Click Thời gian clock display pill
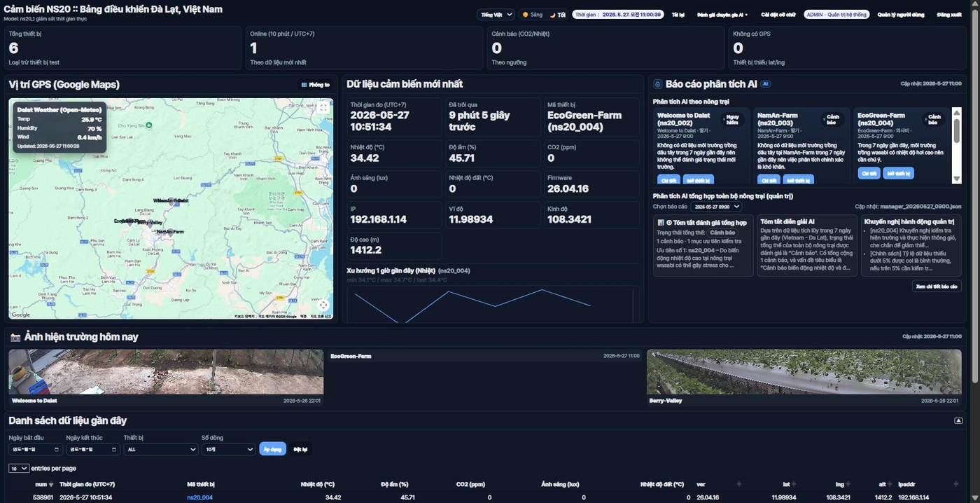This screenshot has width=980, height=503. pyautogui.click(x=617, y=14)
